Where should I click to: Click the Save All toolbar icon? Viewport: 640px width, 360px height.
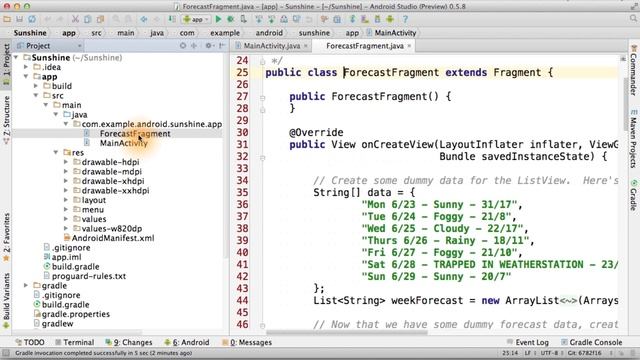[x=19, y=19]
